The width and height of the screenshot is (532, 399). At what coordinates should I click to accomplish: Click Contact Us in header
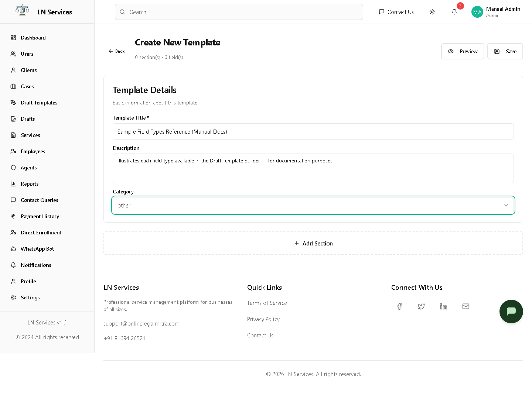click(396, 12)
